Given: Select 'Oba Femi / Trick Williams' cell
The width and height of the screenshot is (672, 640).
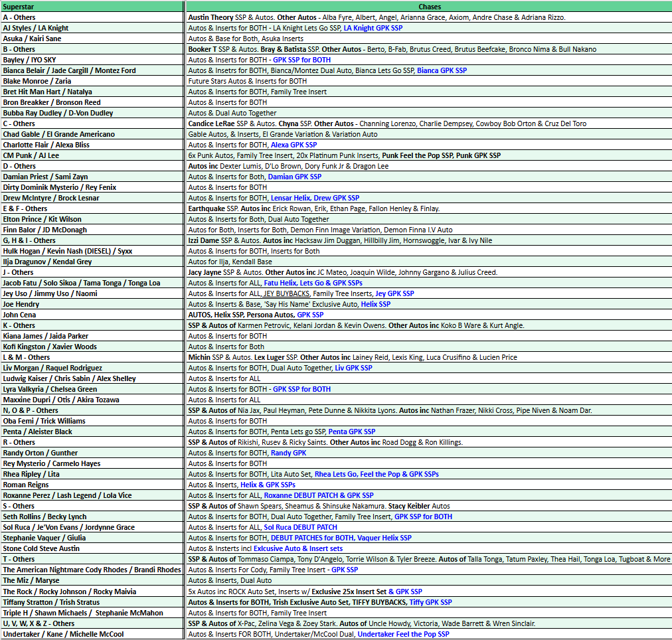Looking at the screenshot, I should 92,421.
